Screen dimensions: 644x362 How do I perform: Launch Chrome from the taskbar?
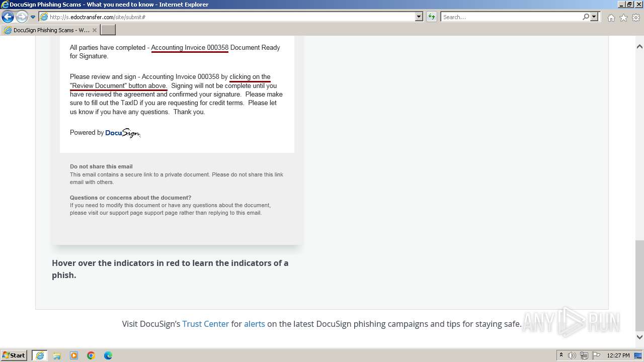[x=91, y=355]
